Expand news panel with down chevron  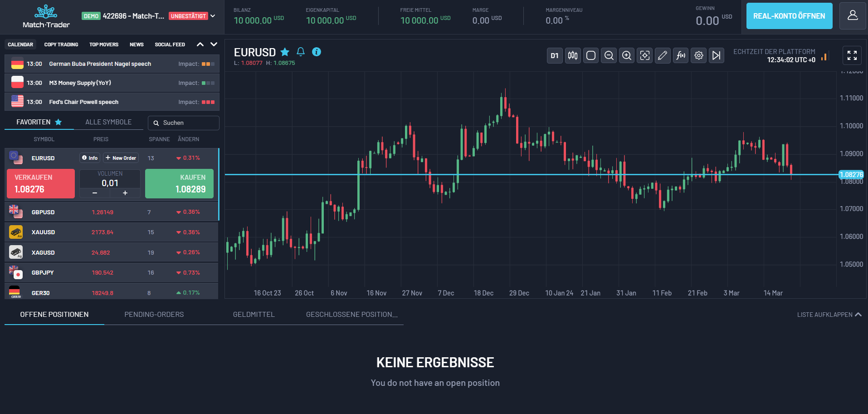[x=214, y=44]
